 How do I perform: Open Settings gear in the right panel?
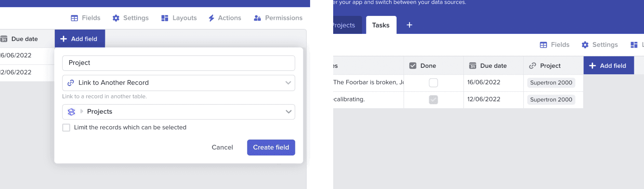[585, 45]
